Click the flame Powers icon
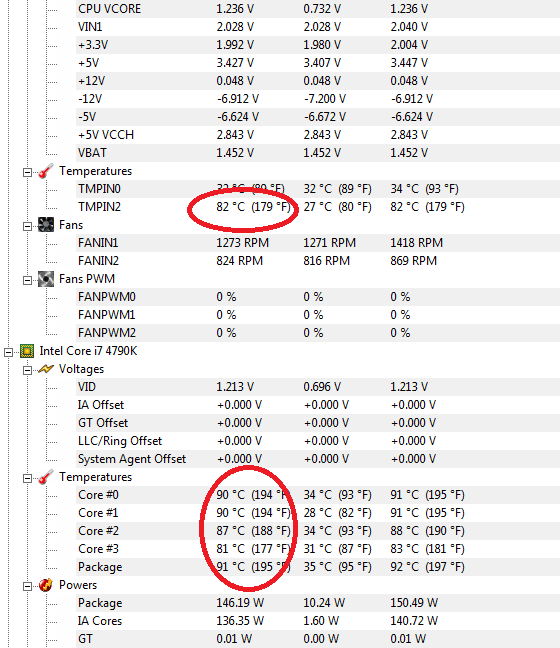Viewport: 560px width, 648px height. 46,584
